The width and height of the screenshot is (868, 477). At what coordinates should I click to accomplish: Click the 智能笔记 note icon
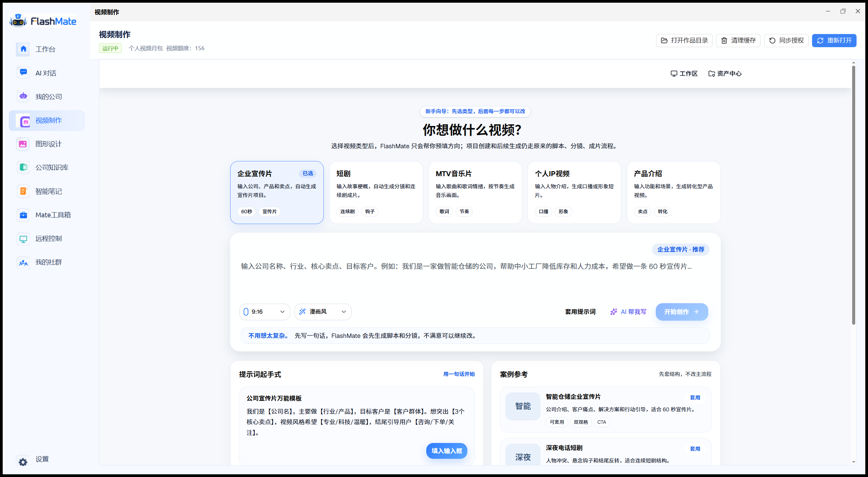(23, 191)
